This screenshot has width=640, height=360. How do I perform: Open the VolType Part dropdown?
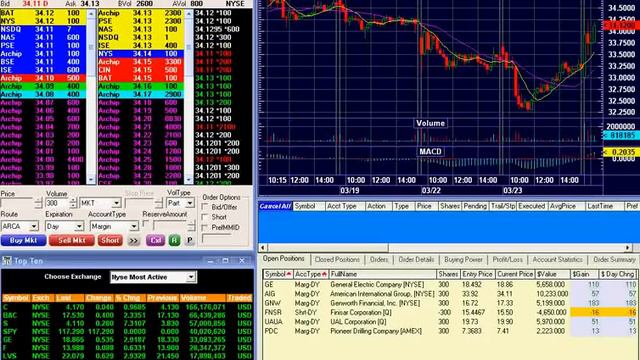[190, 203]
